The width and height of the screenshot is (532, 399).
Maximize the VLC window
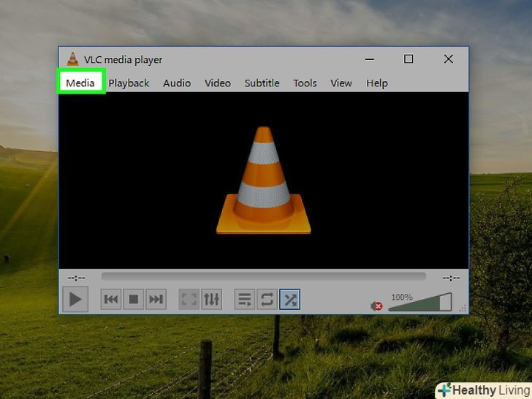[408, 59]
